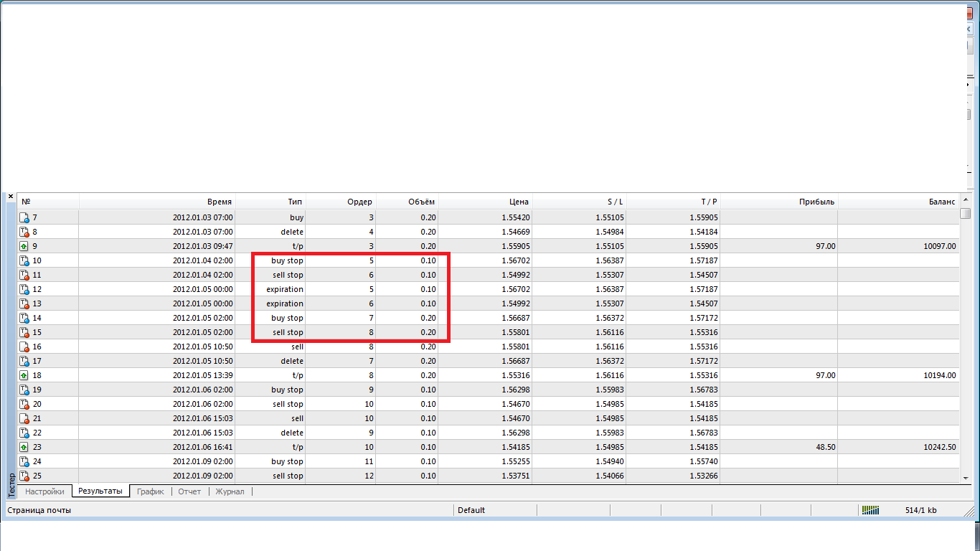Click the sell stop icon in row 15
Screen dimensions: 980x551
24,332
